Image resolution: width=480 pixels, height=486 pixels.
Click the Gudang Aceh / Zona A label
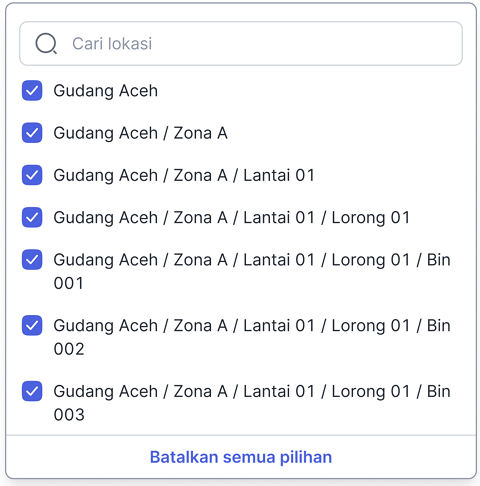[141, 133]
